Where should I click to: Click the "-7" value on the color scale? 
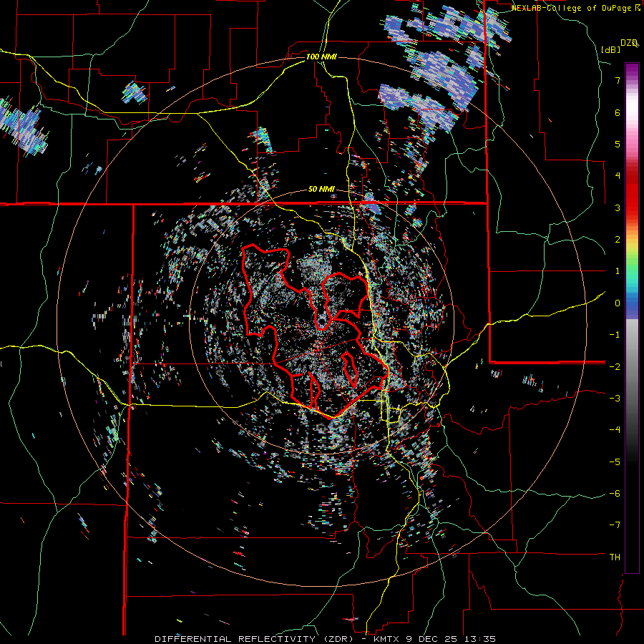coord(615,525)
